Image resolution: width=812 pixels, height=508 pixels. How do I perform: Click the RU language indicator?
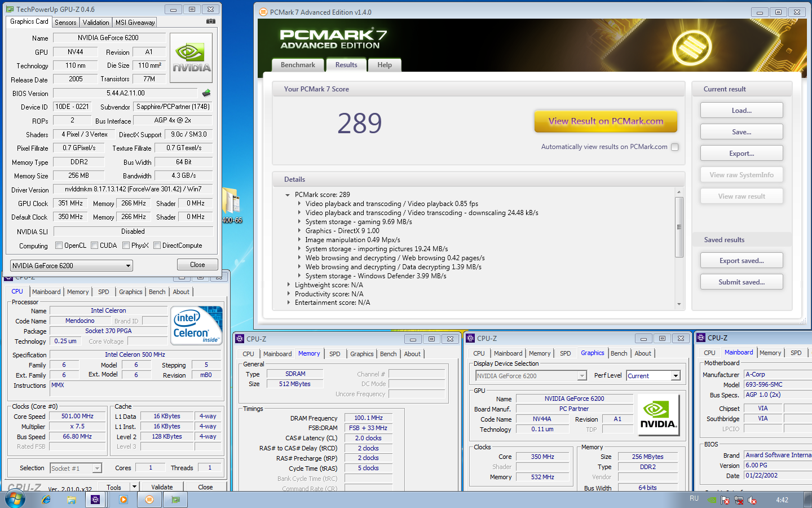point(694,498)
